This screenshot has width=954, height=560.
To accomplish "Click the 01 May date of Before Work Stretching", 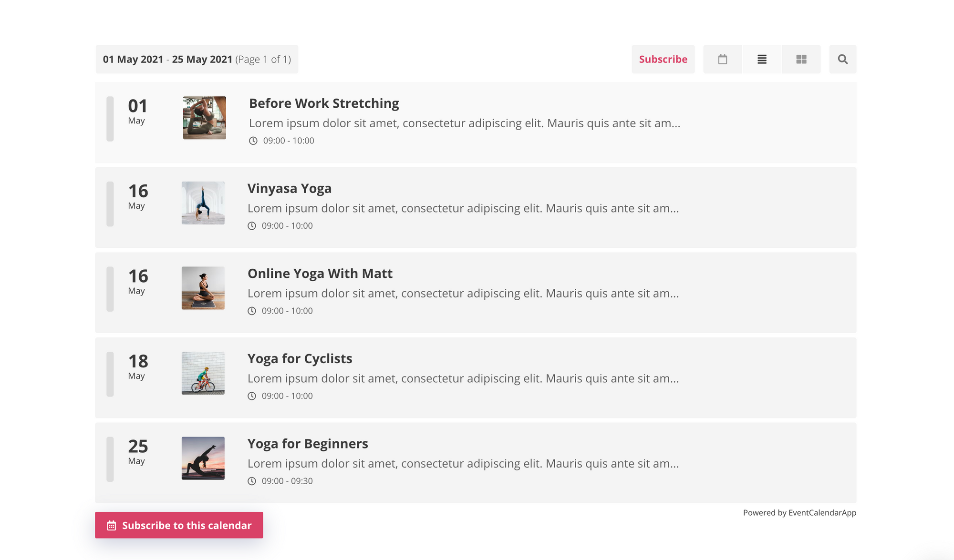I will (x=137, y=111).
